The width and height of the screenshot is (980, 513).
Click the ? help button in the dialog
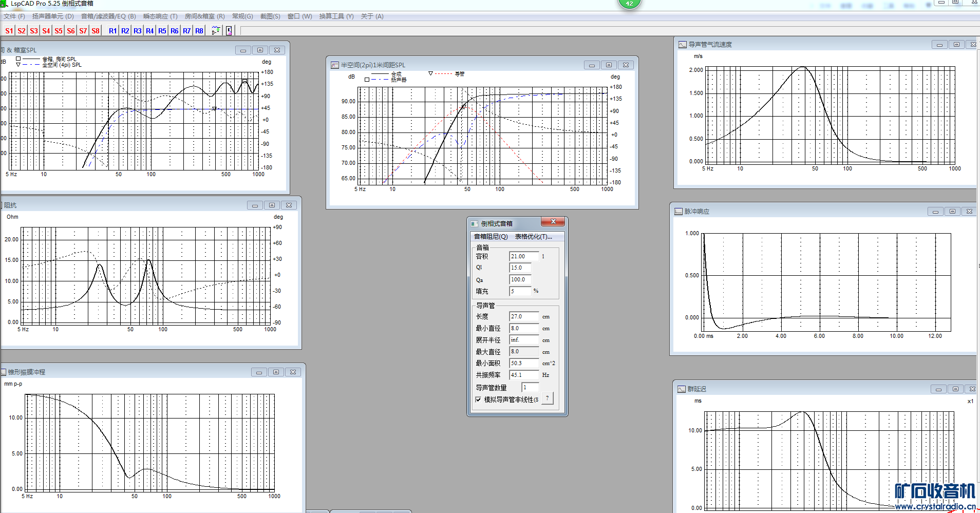pyautogui.click(x=547, y=398)
